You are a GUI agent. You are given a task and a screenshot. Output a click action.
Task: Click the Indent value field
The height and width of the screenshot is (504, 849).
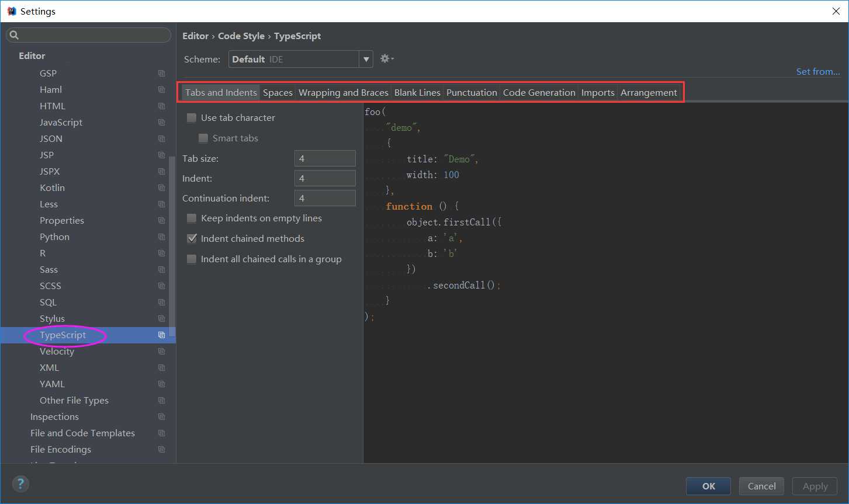click(x=325, y=178)
